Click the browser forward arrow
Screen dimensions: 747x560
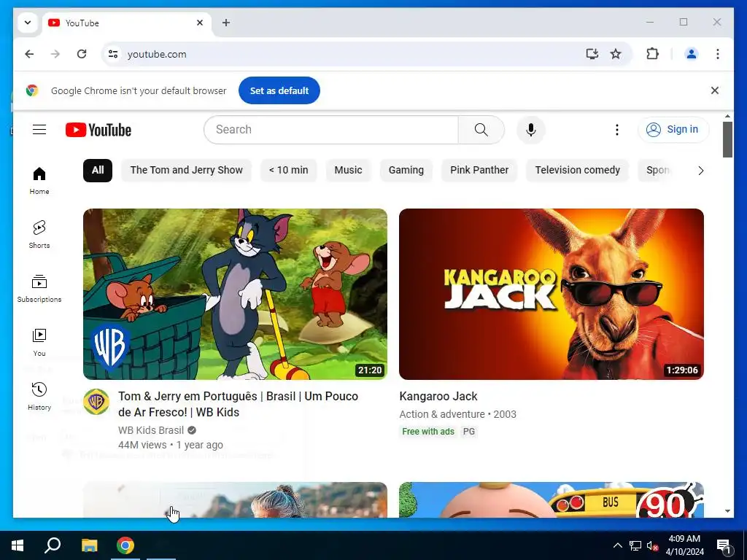click(x=55, y=54)
